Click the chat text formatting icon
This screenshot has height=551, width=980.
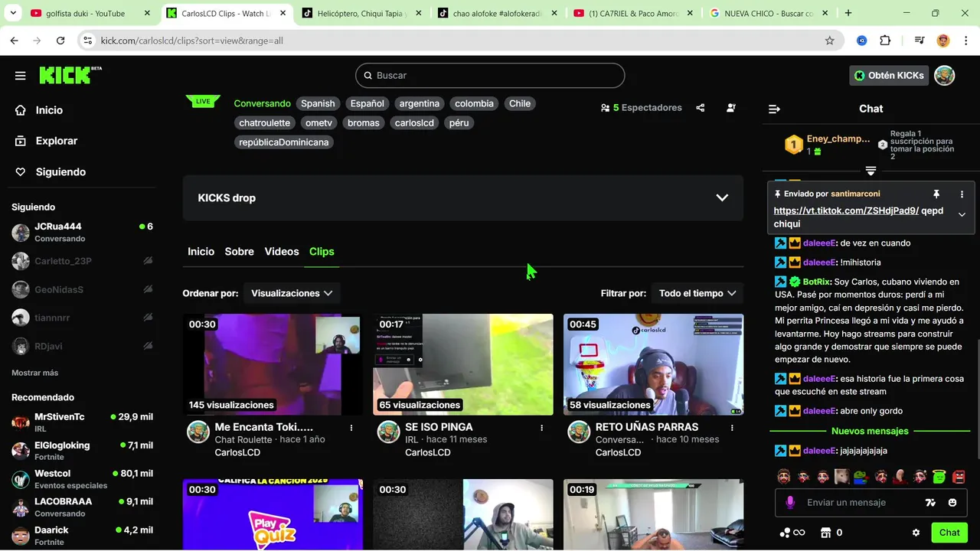tap(930, 502)
